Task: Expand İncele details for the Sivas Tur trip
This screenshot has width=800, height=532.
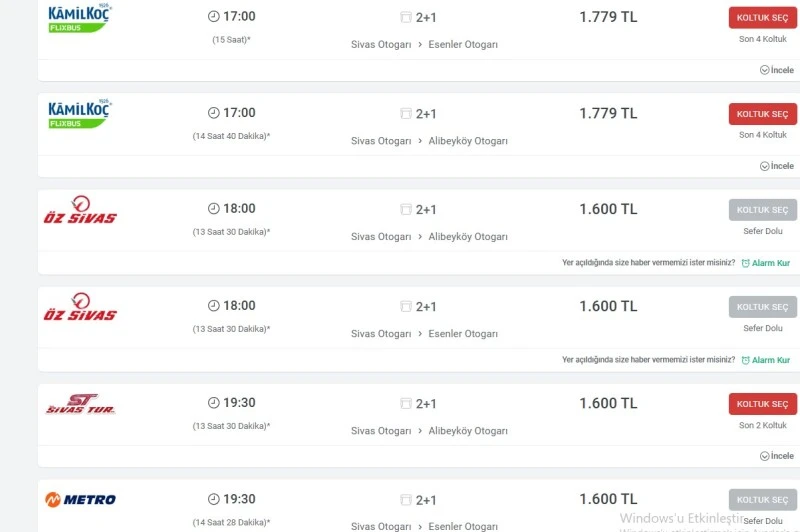Action: (x=777, y=456)
